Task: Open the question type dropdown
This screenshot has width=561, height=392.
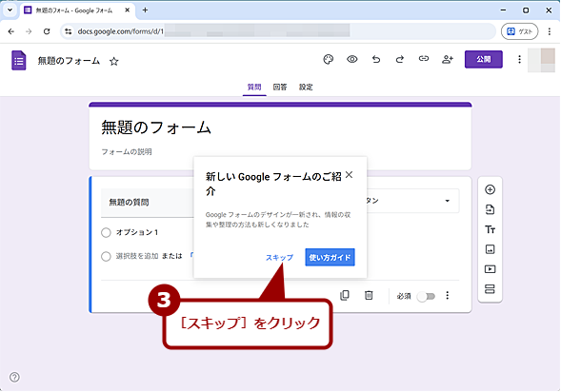Action: (x=412, y=201)
